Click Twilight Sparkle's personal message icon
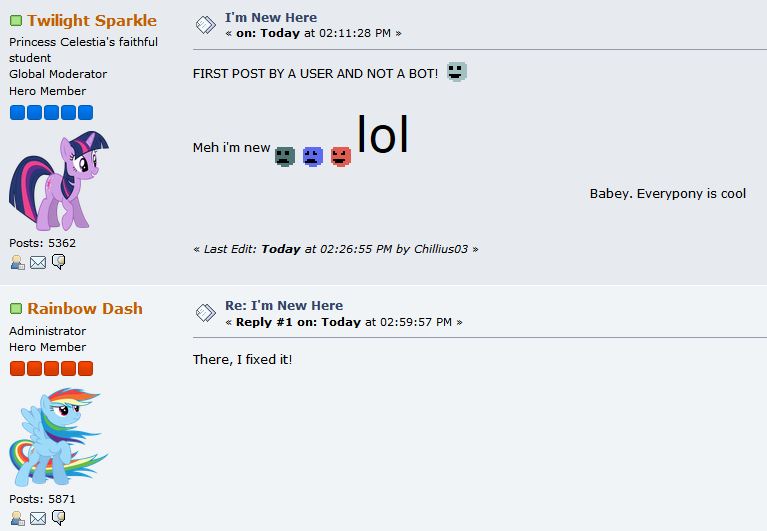The width and height of the screenshot is (767, 531). (x=59, y=262)
